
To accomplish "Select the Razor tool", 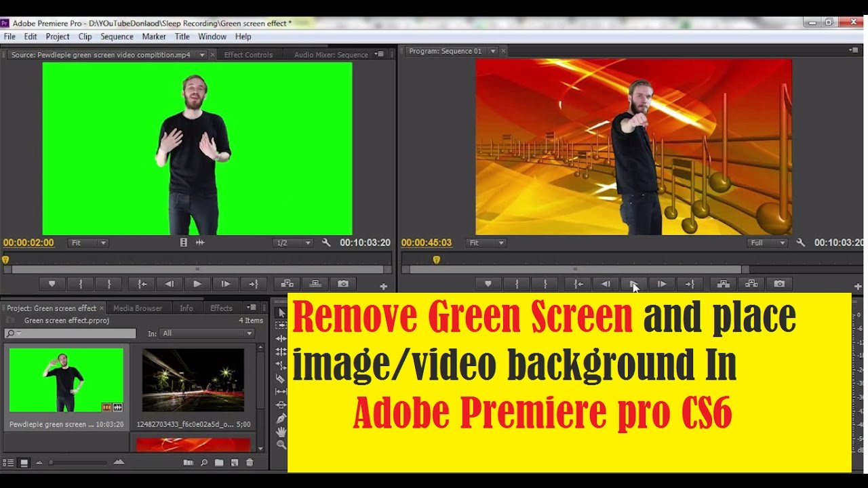I will (x=281, y=378).
